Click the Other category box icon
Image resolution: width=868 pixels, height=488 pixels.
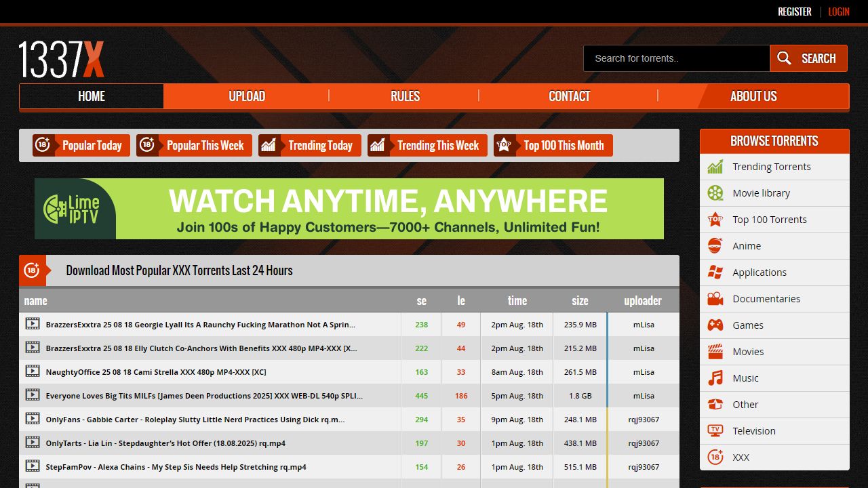pos(715,405)
